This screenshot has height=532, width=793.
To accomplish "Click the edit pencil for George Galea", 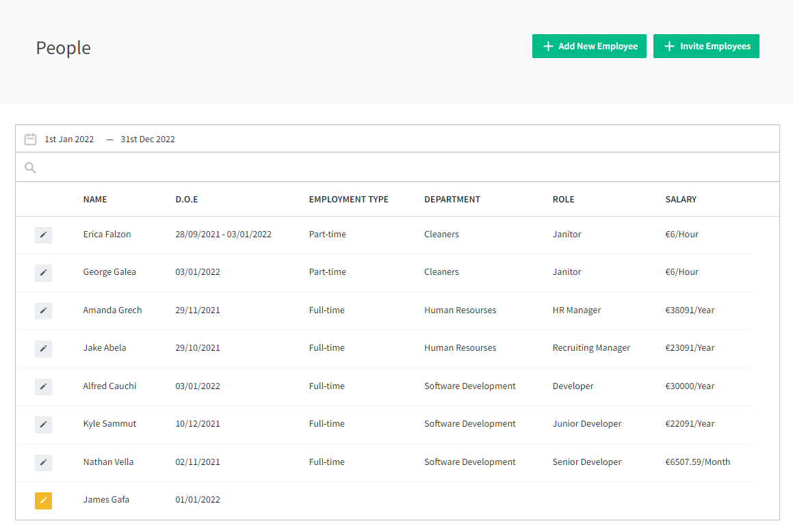I will tap(43, 273).
